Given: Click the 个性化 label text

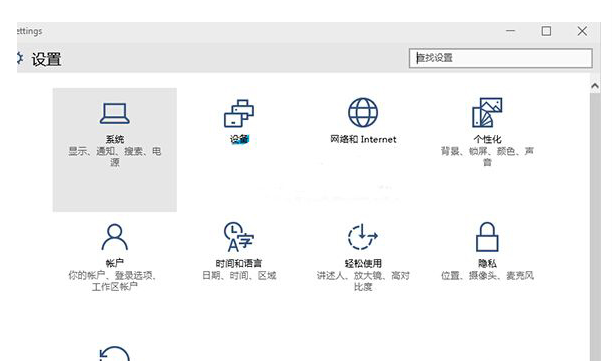Looking at the screenshot, I should (x=487, y=139).
